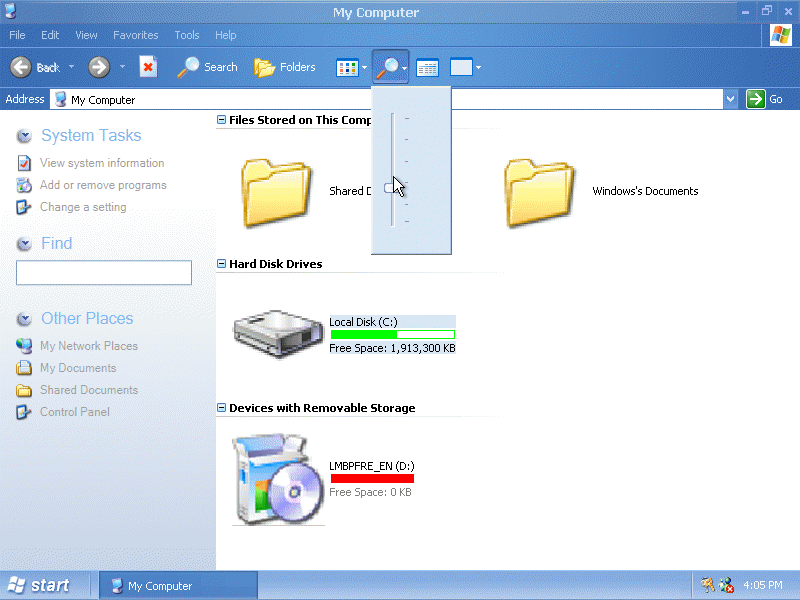
Task: Click the Windows flag logo icon
Action: coord(781,35)
